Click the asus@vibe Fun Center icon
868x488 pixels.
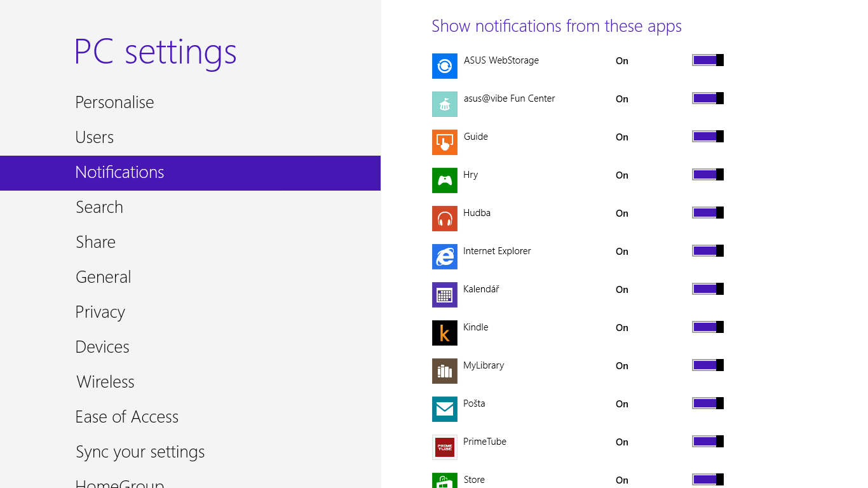pyautogui.click(x=444, y=104)
